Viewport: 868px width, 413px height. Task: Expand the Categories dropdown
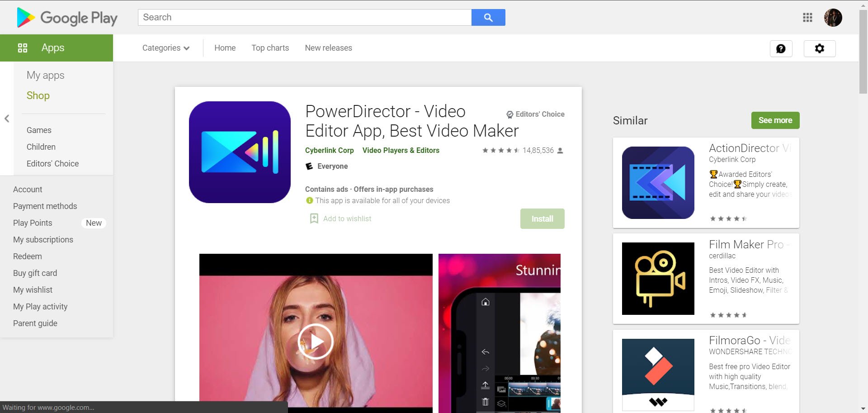[166, 48]
